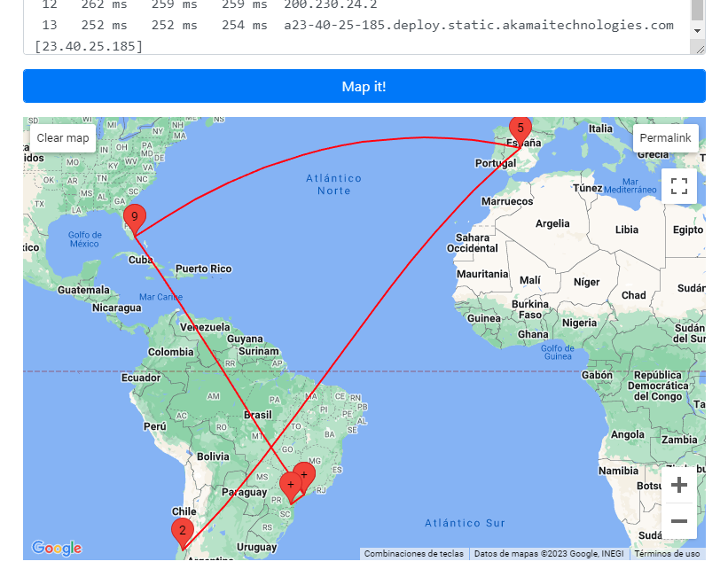
Task: Click the hop 13 akamaitechnologies hostname line
Action: (479, 25)
